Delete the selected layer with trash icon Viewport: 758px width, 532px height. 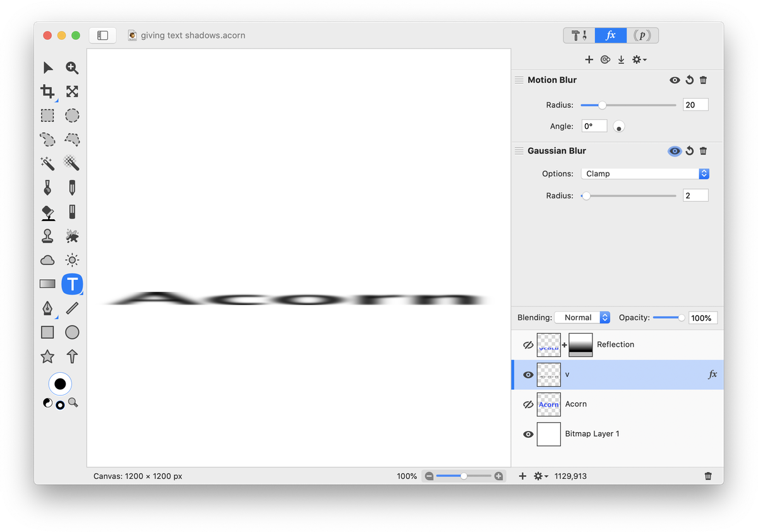(708, 476)
